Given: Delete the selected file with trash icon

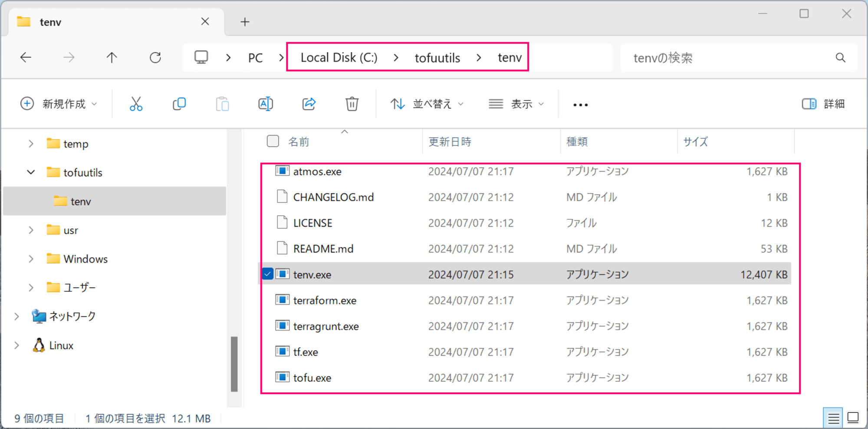Looking at the screenshot, I should pos(352,104).
